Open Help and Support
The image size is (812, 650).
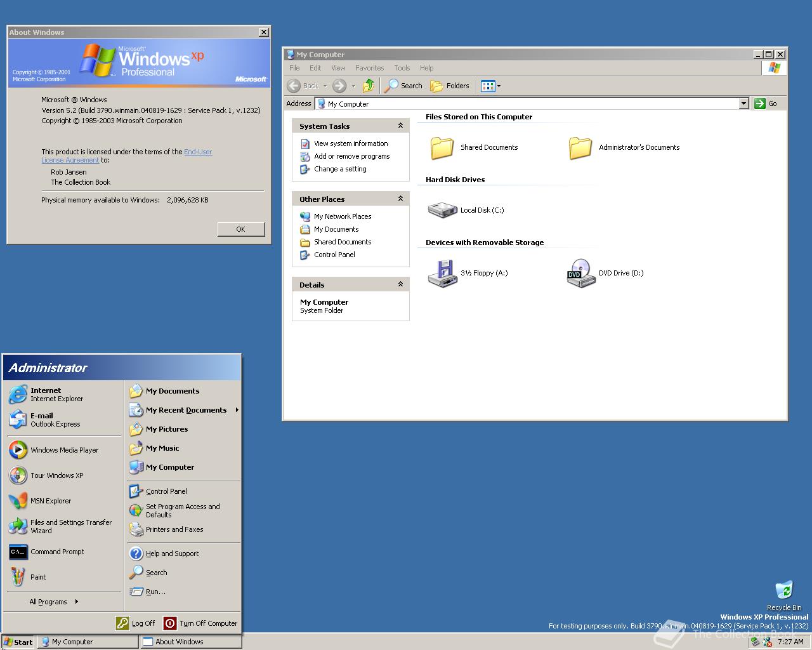(184, 554)
